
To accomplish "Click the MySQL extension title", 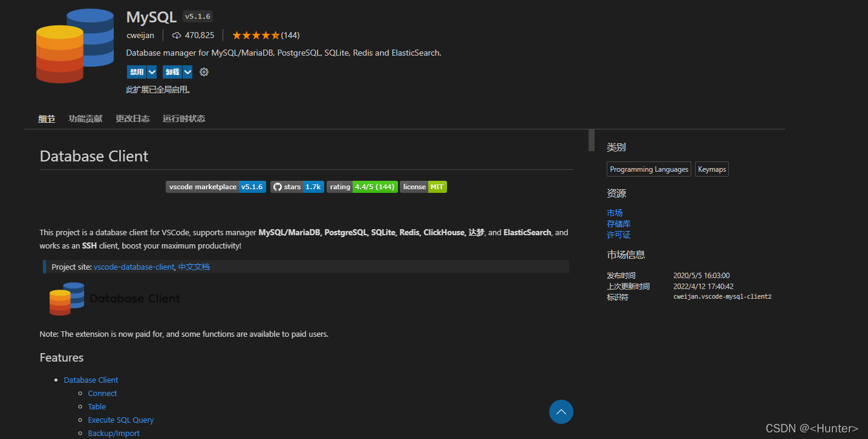I will [x=151, y=17].
